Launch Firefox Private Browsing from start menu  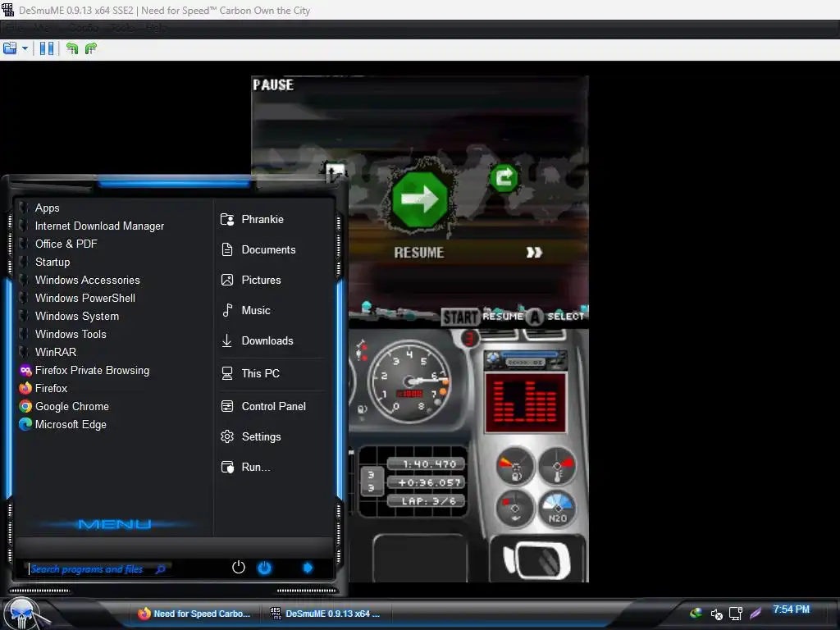[x=92, y=370]
